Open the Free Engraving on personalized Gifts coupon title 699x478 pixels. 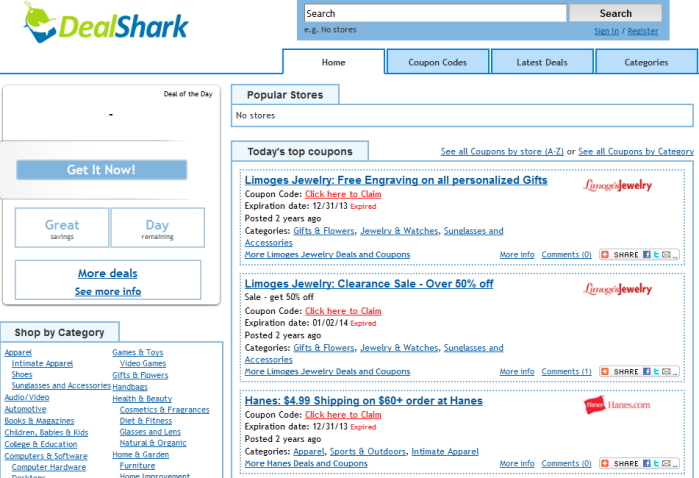click(x=396, y=180)
